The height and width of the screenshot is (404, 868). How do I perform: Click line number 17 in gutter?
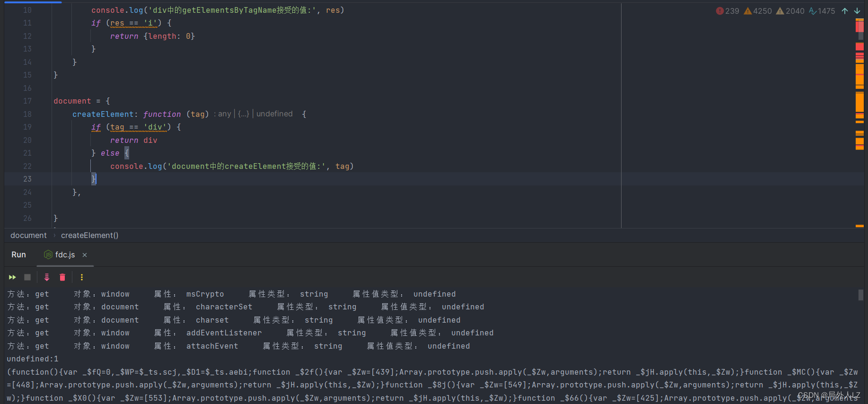27,101
